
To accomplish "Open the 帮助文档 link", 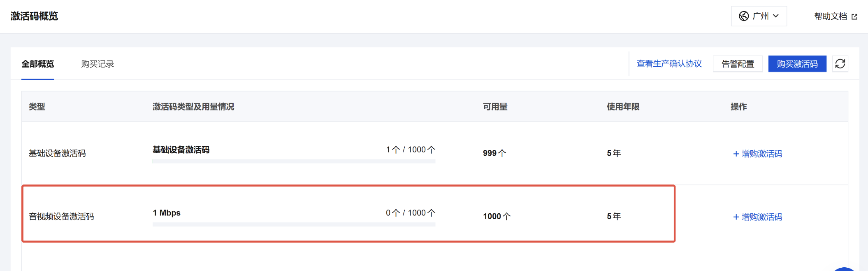I will point(831,16).
